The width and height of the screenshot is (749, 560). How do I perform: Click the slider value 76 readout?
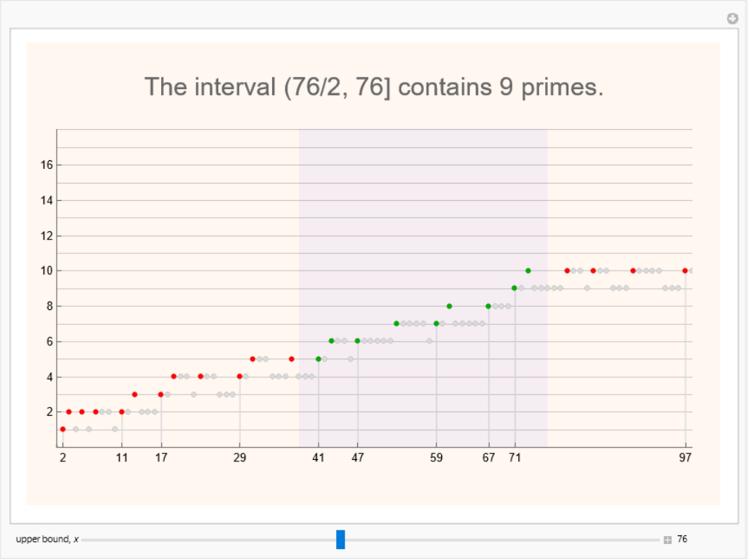[682, 540]
